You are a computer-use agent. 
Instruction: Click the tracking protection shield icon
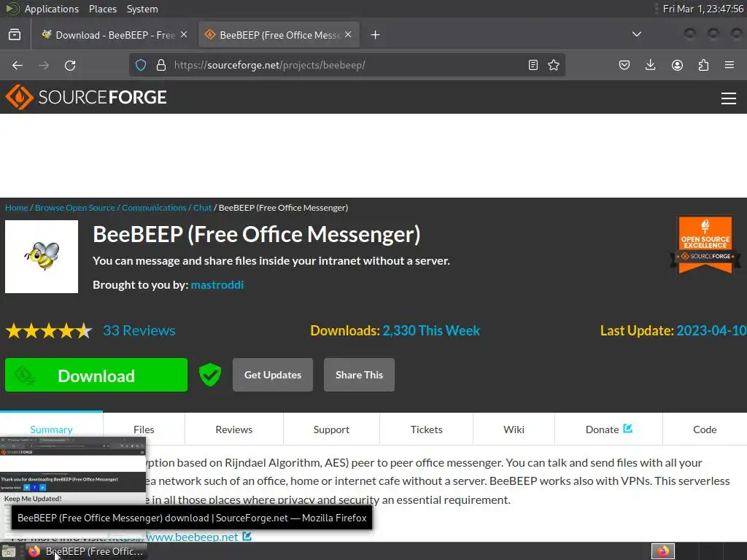point(141,65)
